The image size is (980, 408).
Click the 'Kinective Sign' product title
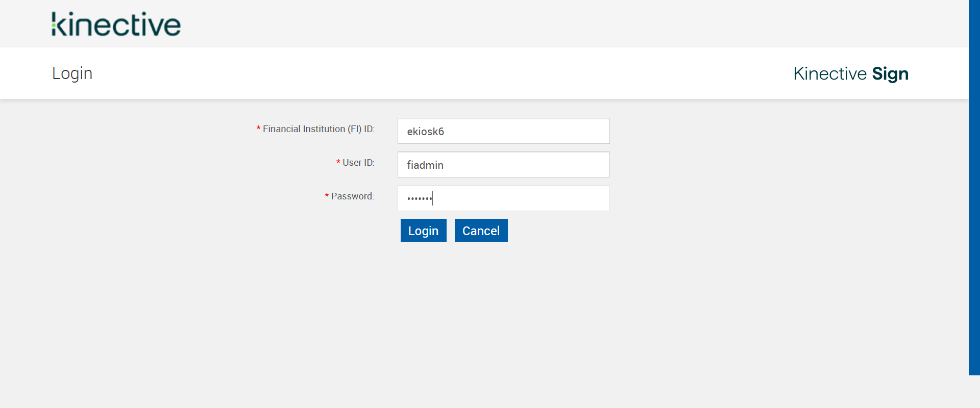coord(851,74)
